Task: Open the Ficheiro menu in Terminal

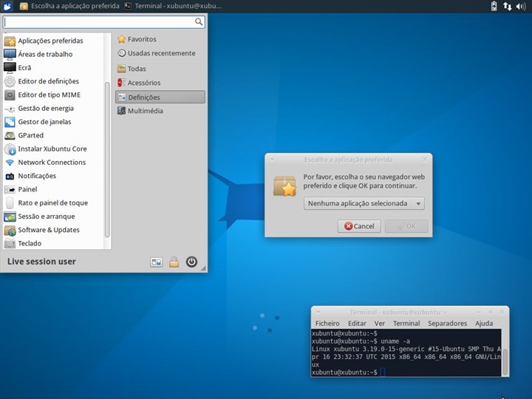Action: (327, 324)
